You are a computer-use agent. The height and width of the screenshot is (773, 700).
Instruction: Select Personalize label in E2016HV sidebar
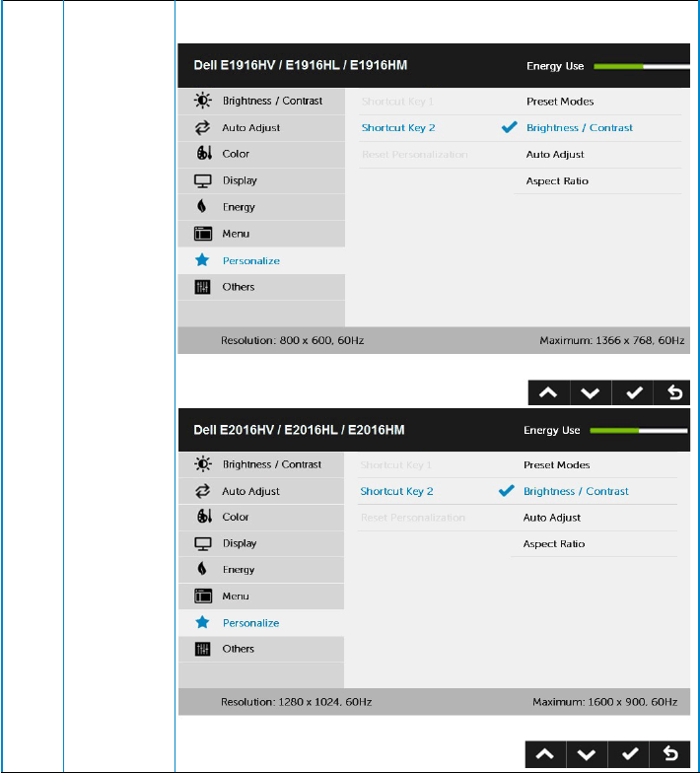pos(250,623)
